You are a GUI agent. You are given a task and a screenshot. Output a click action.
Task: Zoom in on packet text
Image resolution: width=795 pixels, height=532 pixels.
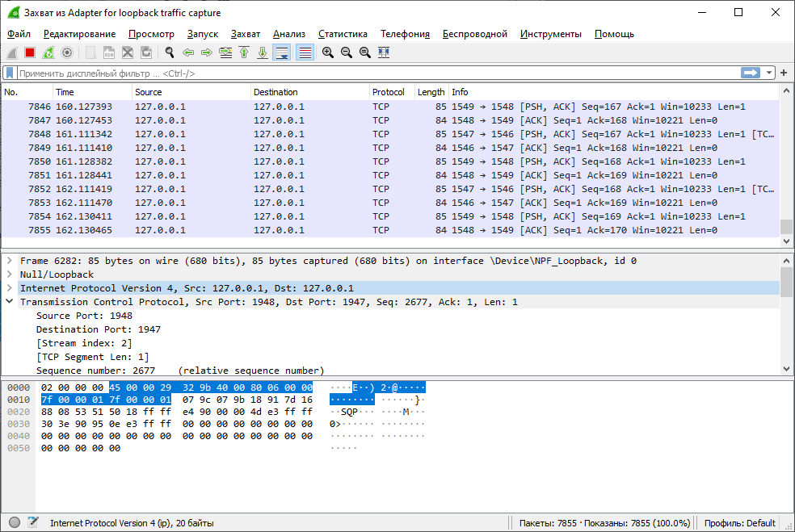point(328,52)
